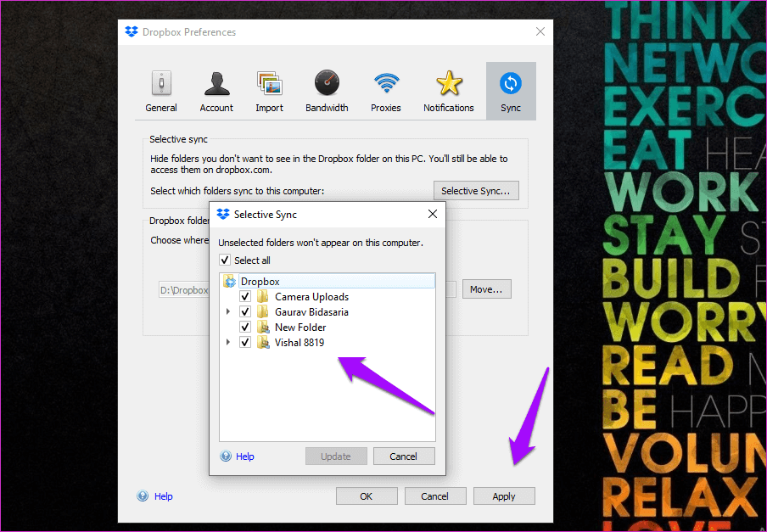This screenshot has width=767, height=532.
Task: Click Cancel in Dropbox Preferences
Action: click(435, 496)
